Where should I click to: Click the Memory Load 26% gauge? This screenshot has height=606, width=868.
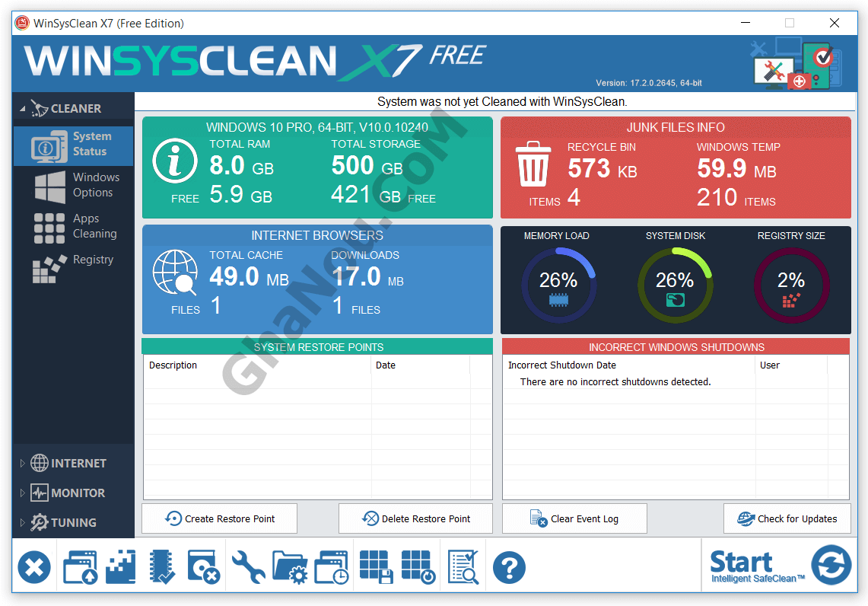click(x=558, y=285)
